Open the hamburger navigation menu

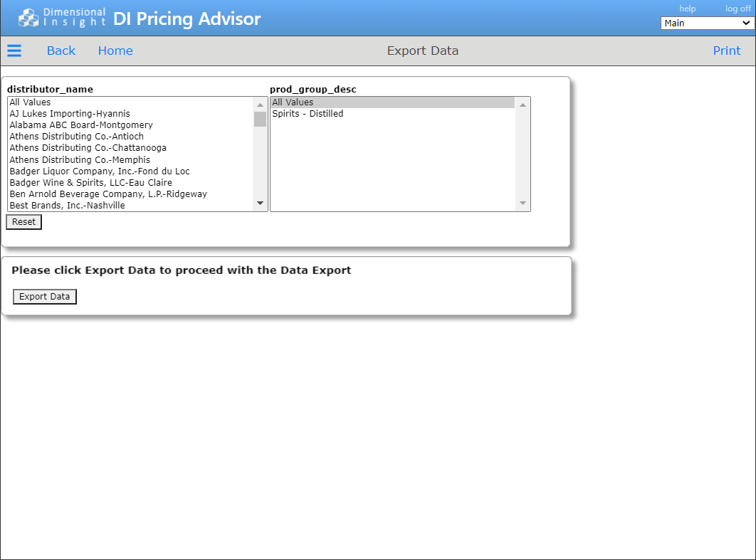click(x=14, y=51)
